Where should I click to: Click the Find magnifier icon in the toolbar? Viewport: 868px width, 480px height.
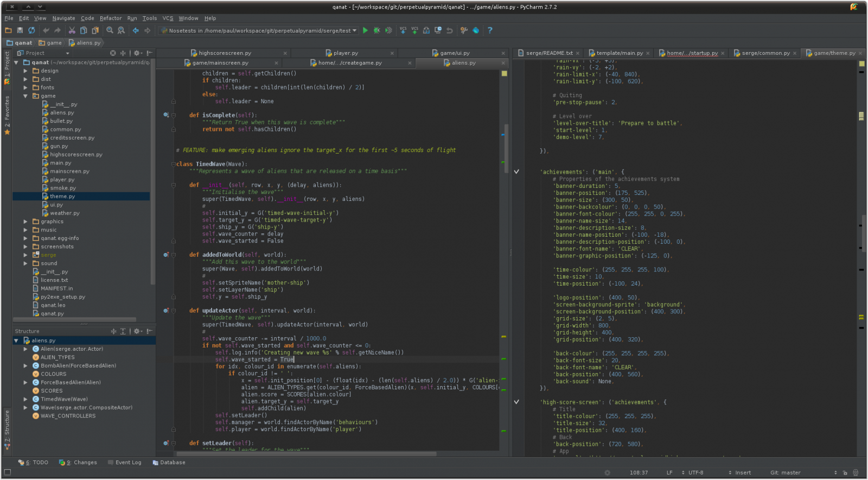click(110, 30)
